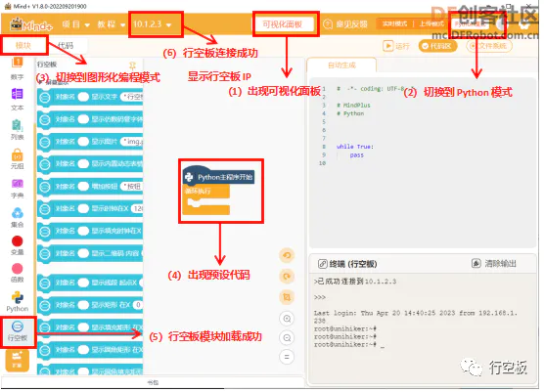Viewport: 544px width, 392px height.
Task: Toggle the 代码区 code area switch
Action: click(437, 46)
